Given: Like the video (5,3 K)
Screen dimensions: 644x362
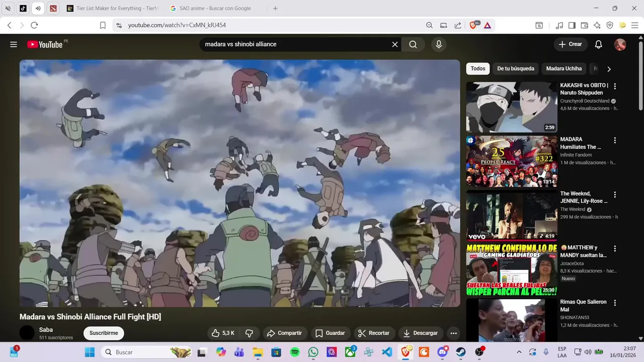Looking at the screenshot, I should click(223, 333).
